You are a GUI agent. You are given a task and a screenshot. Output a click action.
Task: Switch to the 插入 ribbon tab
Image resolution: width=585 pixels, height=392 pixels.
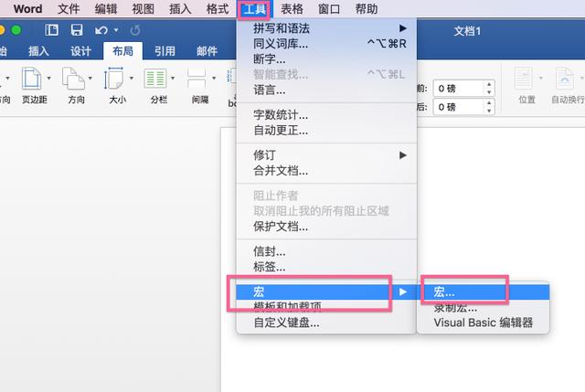click(x=38, y=51)
